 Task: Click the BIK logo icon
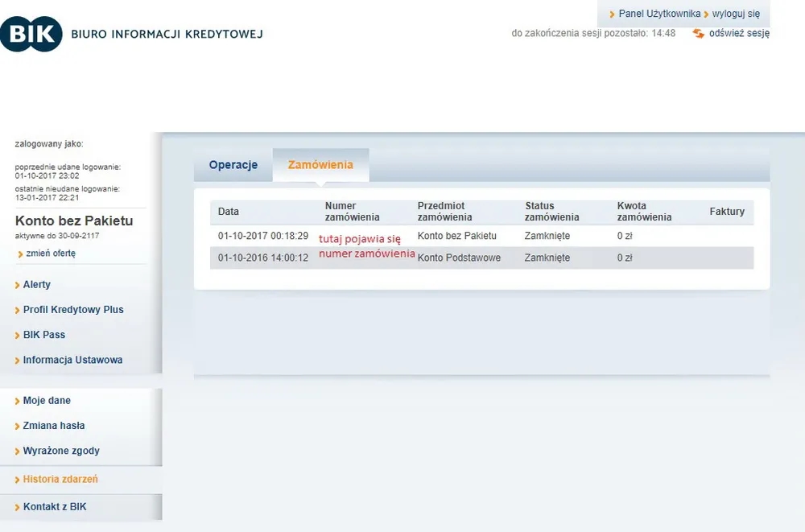click(31, 34)
